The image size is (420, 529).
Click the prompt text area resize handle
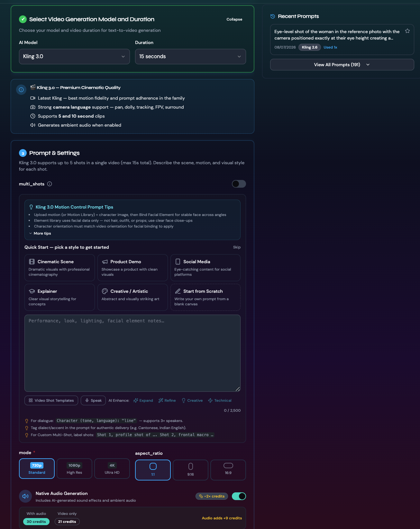tap(238, 389)
